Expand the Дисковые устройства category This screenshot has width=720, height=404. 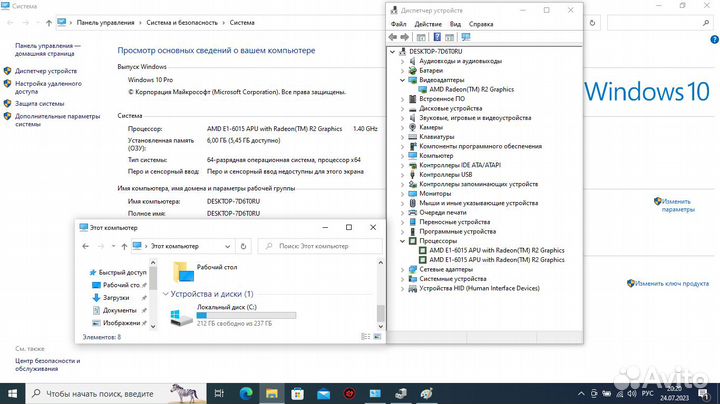403,108
